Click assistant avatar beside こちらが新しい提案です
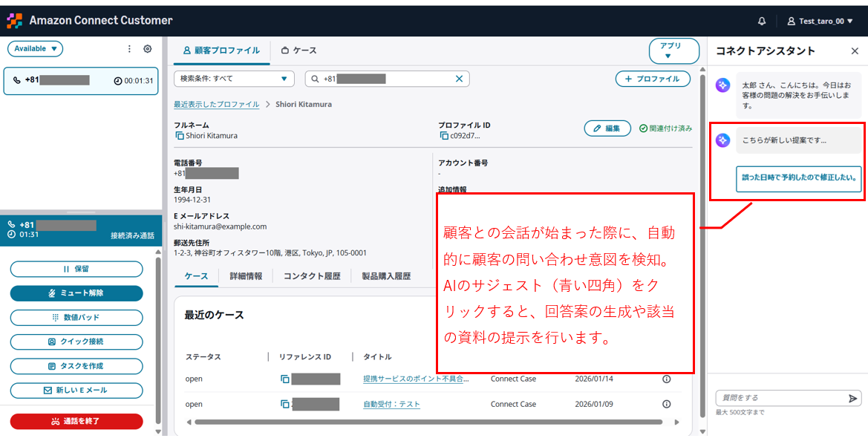868x444 pixels. tap(722, 140)
